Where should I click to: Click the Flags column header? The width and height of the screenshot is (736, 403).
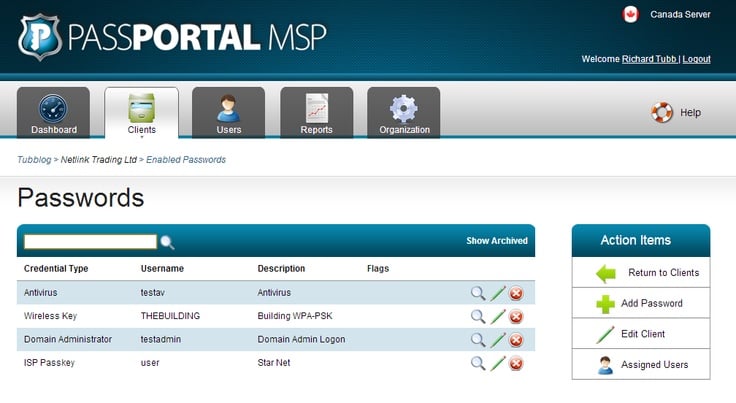click(x=378, y=269)
